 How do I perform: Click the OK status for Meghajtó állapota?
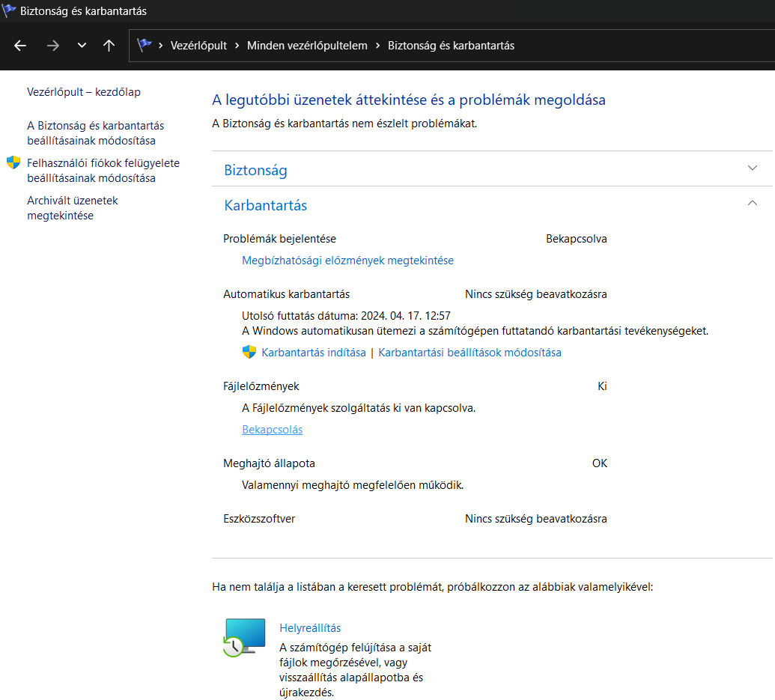click(x=600, y=463)
